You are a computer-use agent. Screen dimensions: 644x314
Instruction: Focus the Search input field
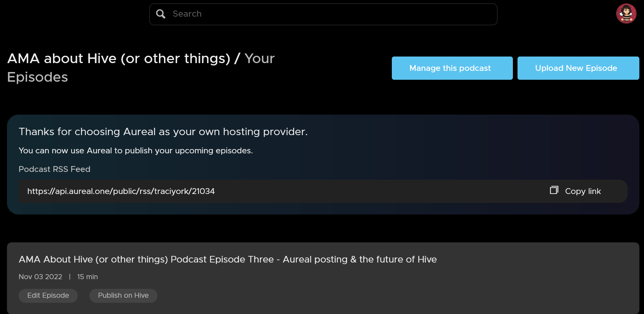point(323,14)
